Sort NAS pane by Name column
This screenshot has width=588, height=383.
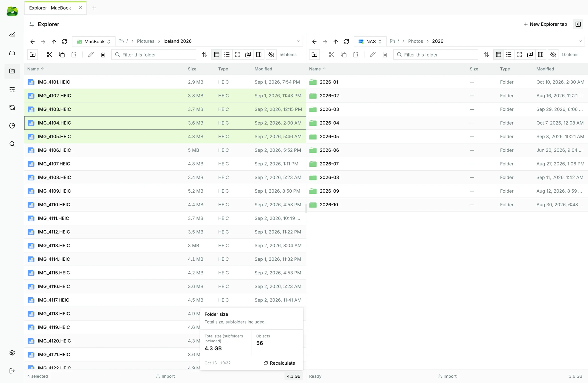[317, 69]
